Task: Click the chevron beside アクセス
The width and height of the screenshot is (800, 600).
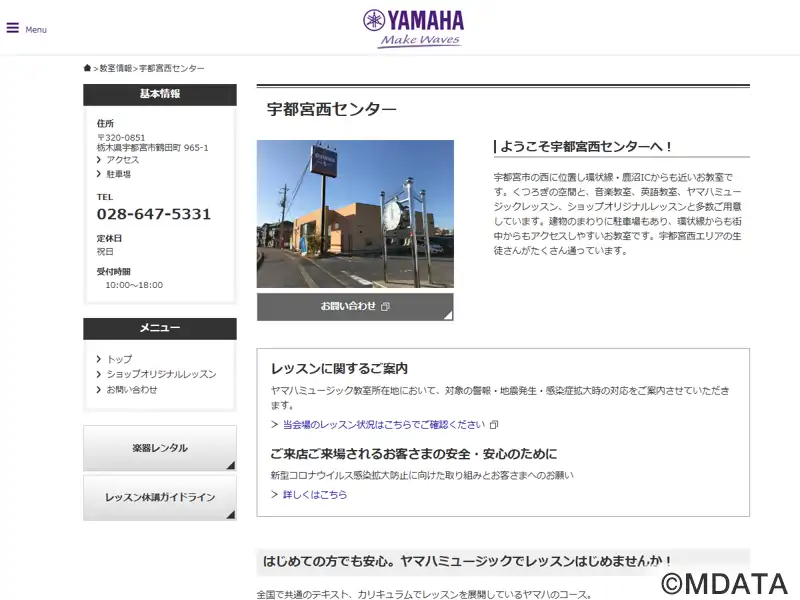Action: 99,160
